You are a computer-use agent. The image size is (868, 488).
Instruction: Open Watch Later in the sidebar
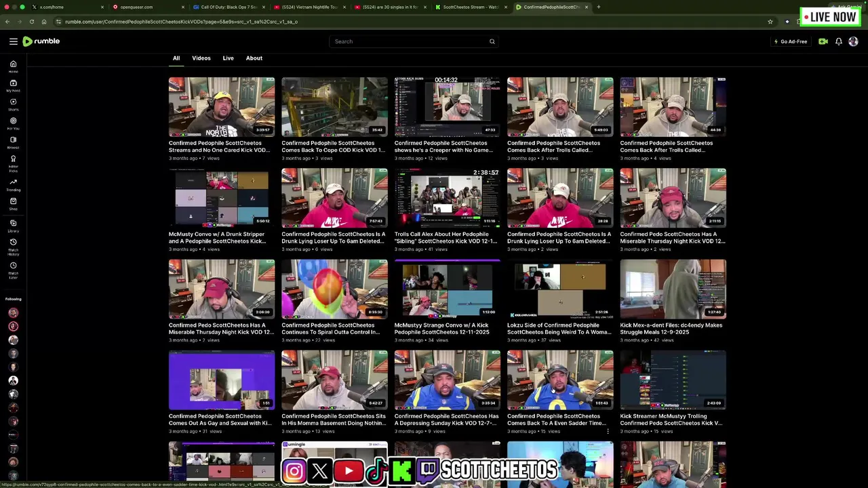(13, 270)
